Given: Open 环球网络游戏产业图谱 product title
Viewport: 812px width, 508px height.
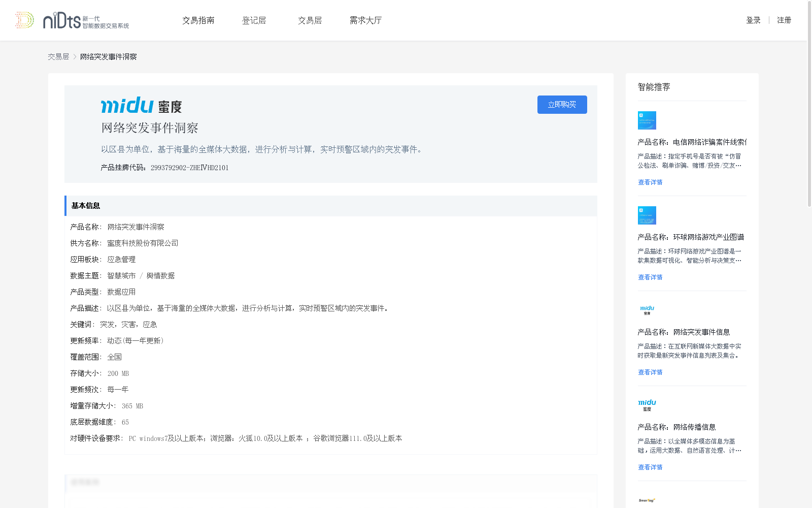Looking at the screenshot, I should 691,237.
